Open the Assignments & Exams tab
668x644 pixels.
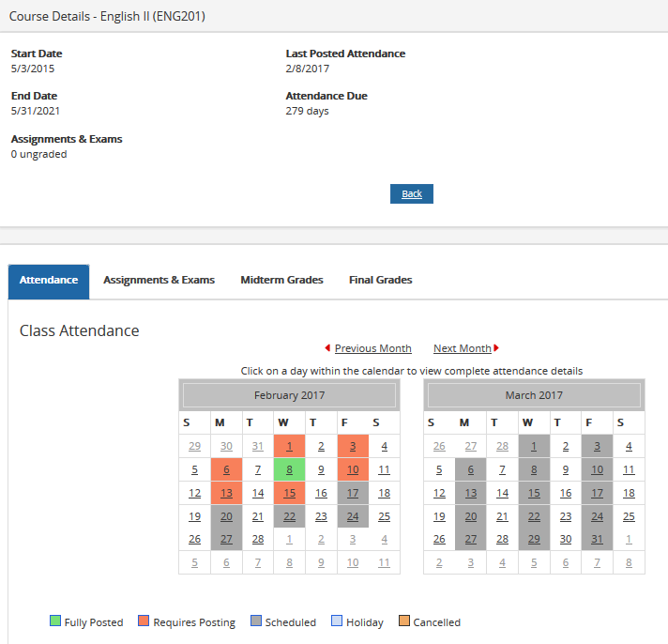pos(159,281)
